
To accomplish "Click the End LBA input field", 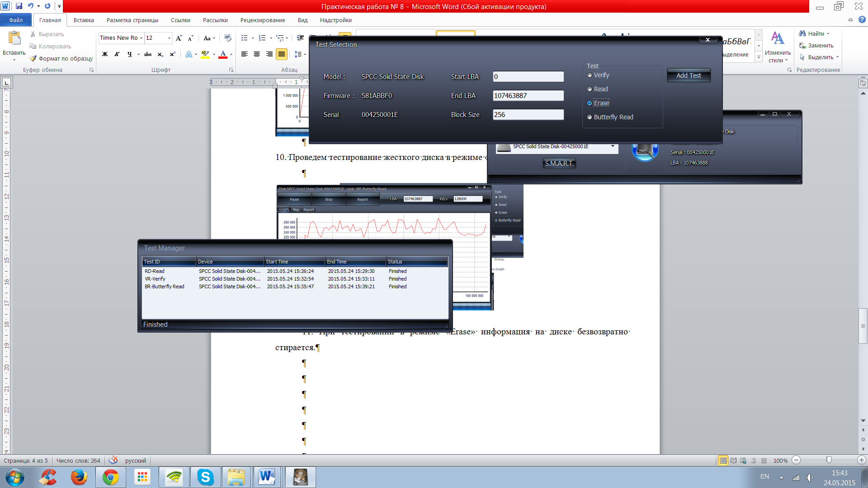I will coord(528,96).
